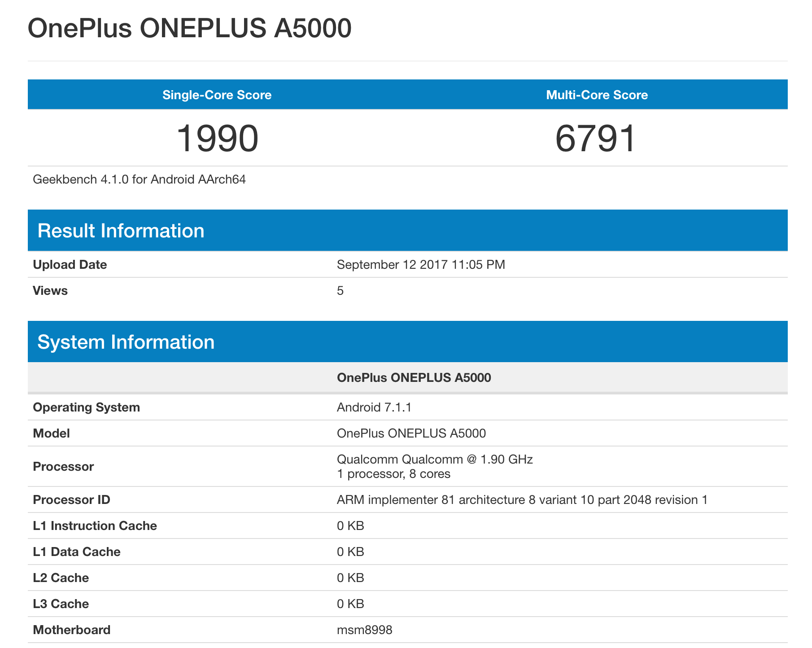Click the OnePlus ONEPLUS A5000 page title
Screen dimensions: 812x648
[189, 28]
